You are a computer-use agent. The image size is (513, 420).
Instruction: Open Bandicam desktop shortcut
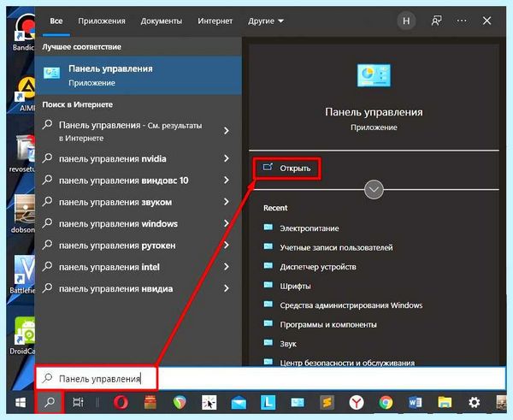[23, 33]
